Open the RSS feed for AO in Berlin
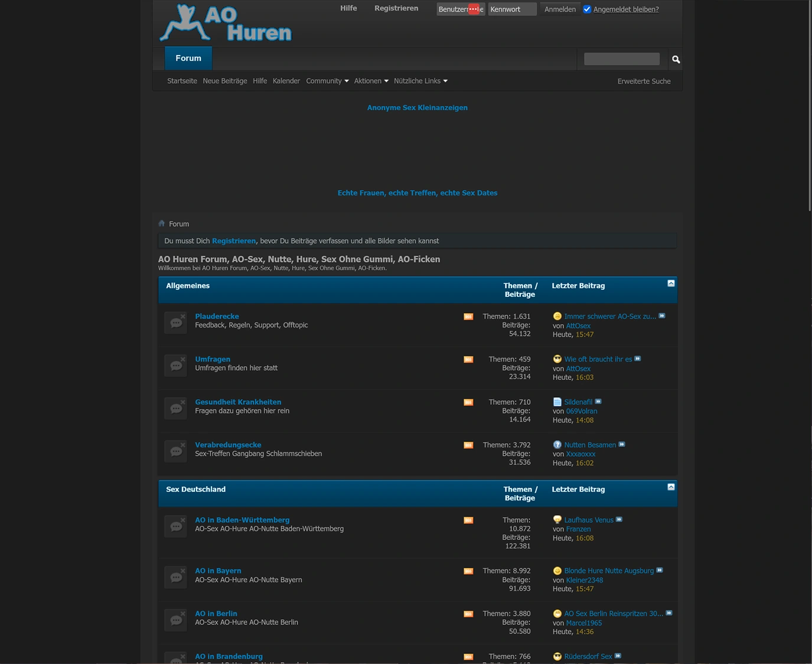The width and height of the screenshot is (812, 664). pos(468,614)
